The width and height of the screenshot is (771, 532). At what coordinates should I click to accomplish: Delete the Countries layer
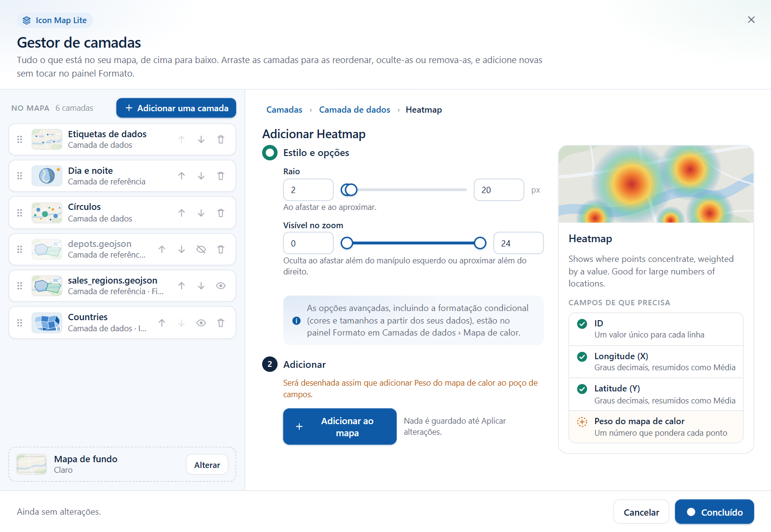(x=221, y=323)
